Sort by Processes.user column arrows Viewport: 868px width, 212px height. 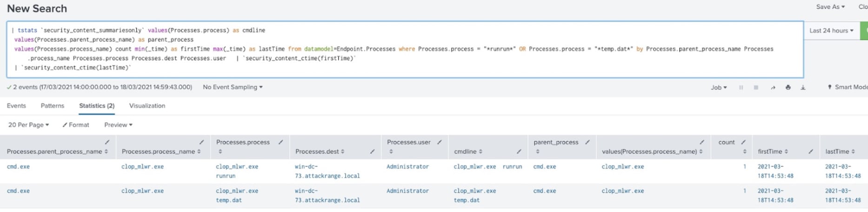(x=391, y=152)
